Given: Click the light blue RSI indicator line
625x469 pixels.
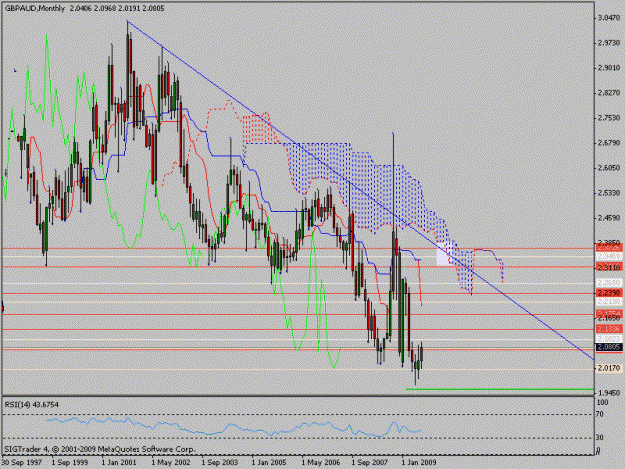Looking at the screenshot, I should click(233, 427).
